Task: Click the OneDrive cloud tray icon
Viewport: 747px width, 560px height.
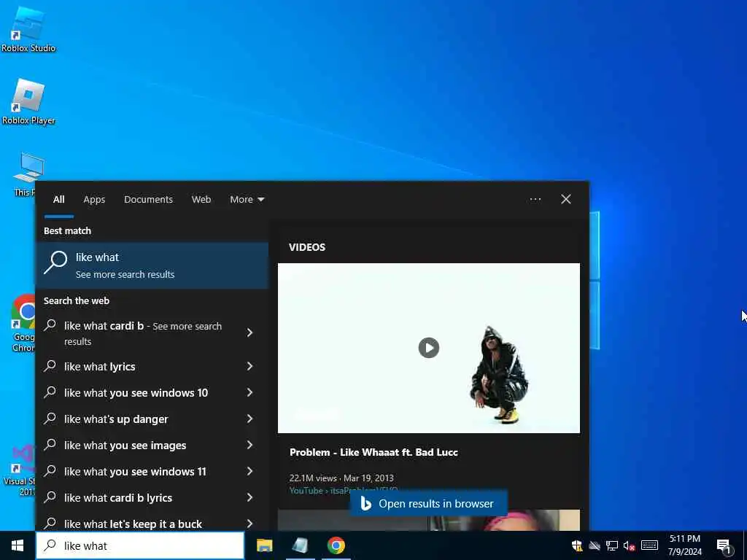Action: point(594,545)
